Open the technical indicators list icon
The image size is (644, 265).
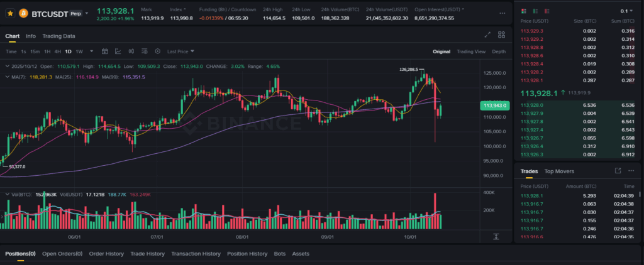[x=144, y=51]
